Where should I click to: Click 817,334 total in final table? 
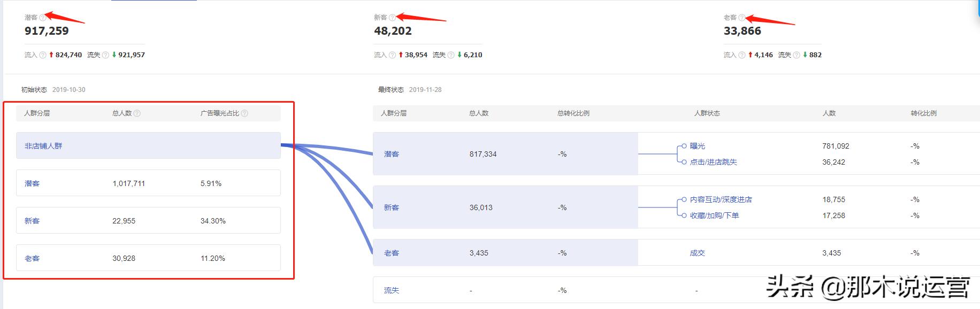[x=483, y=154]
